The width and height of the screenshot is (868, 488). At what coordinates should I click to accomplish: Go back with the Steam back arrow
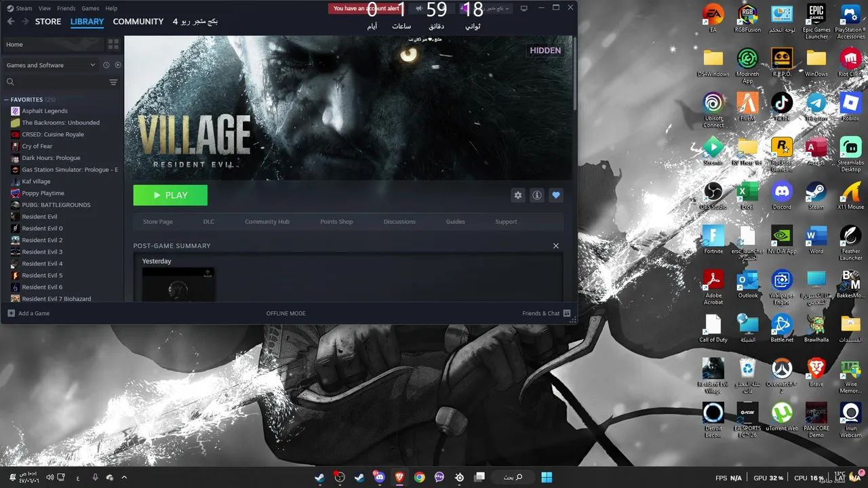[11, 22]
